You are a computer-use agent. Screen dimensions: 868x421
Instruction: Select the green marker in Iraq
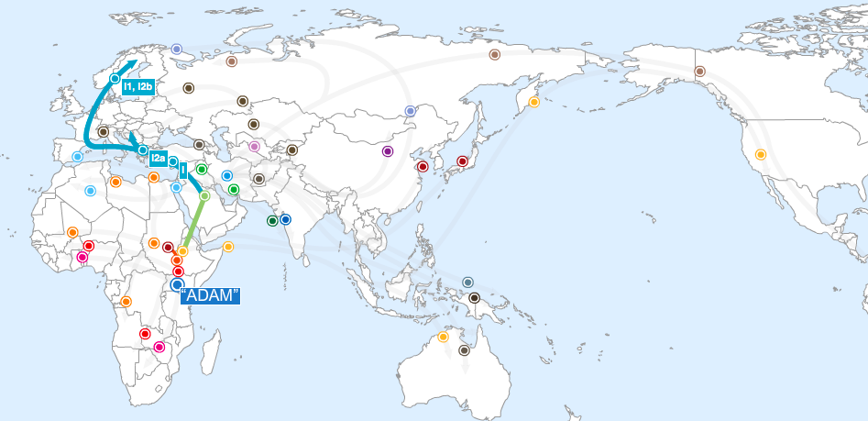tap(202, 169)
